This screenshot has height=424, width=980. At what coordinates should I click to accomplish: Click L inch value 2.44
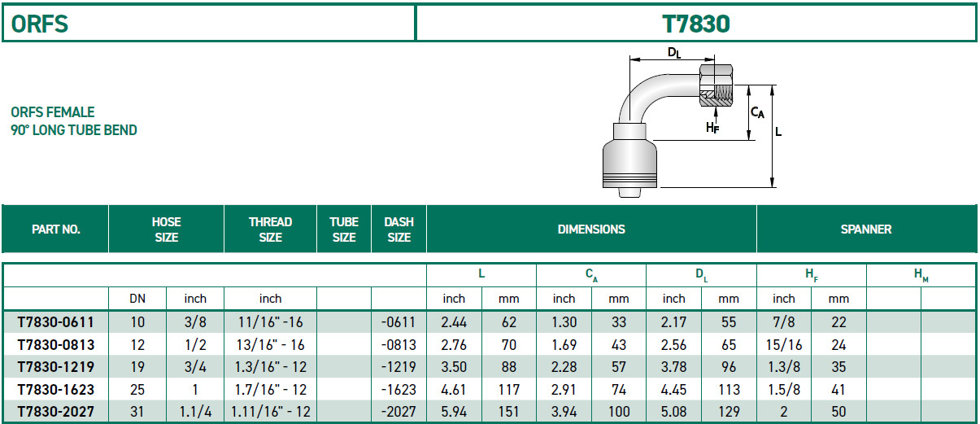[454, 322]
